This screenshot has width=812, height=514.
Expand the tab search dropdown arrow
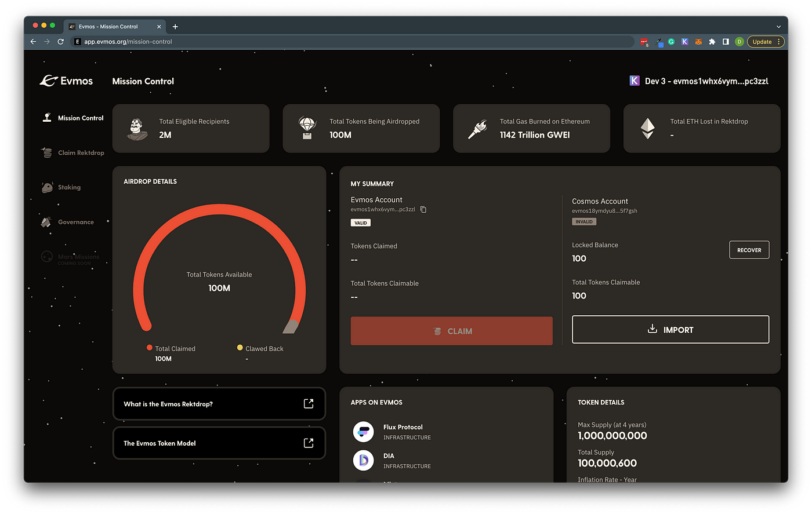(x=778, y=27)
